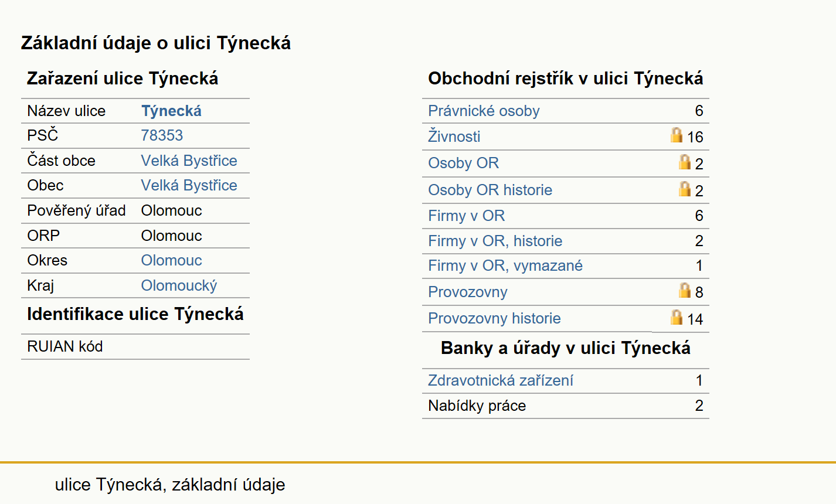Click the Olomouc link in Okres row

[x=171, y=260]
